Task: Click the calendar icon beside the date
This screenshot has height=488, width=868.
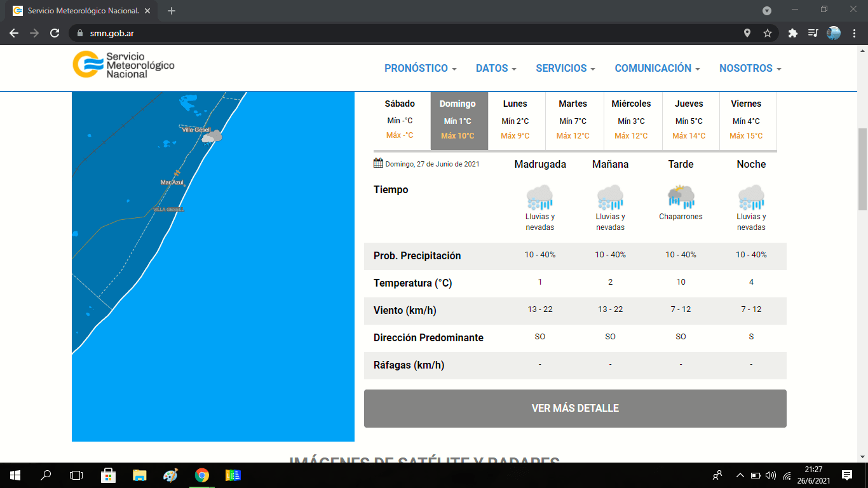Action: point(378,163)
